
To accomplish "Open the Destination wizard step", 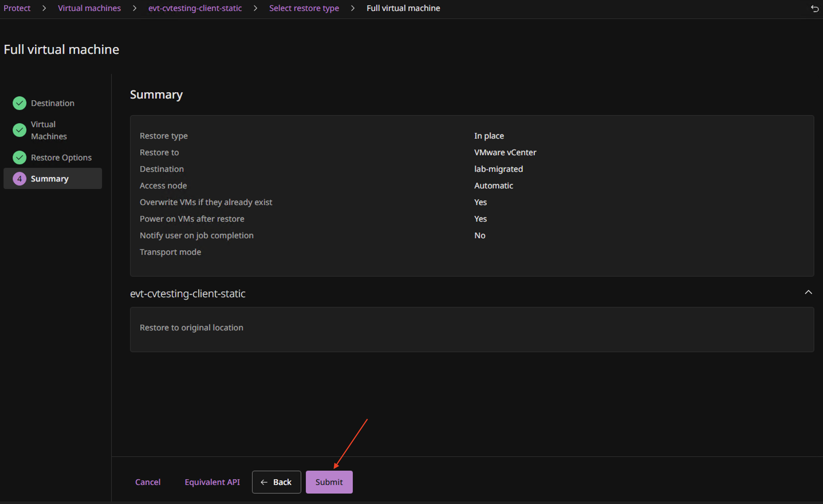I will tap(52, 103).
